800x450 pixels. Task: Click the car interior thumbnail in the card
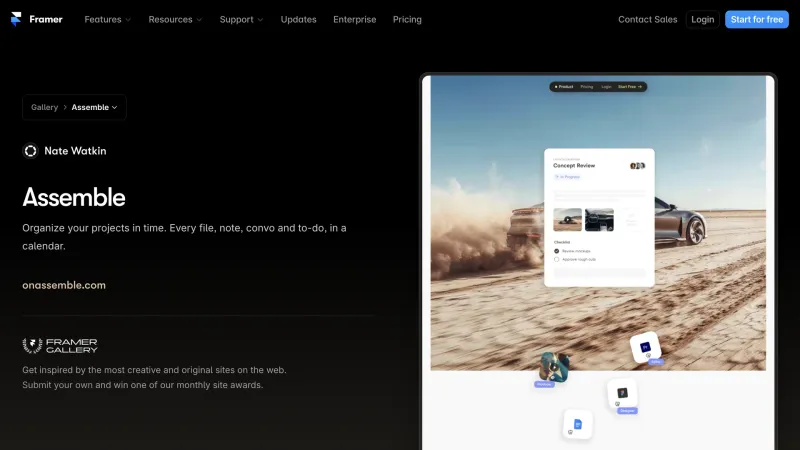[x=599, y=220]
